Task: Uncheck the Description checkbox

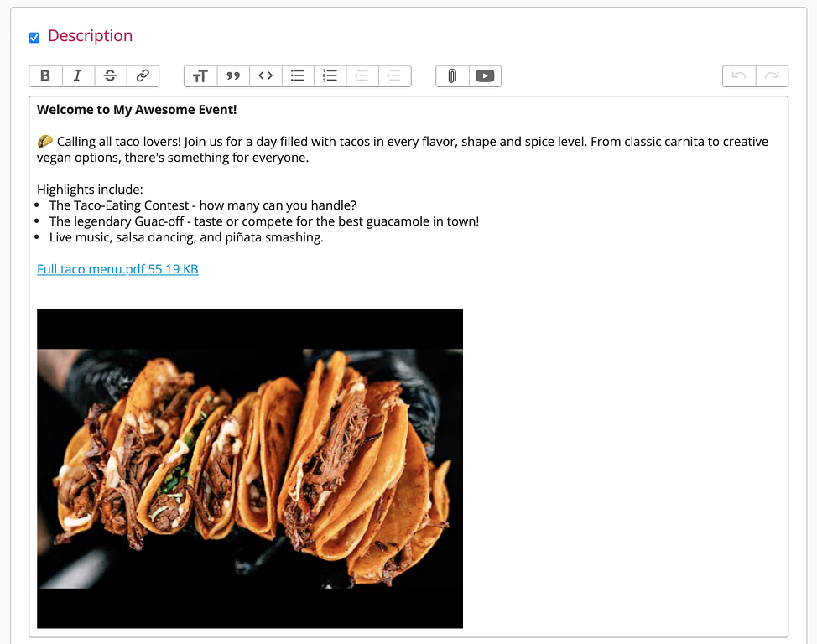Action: point(34,37)
